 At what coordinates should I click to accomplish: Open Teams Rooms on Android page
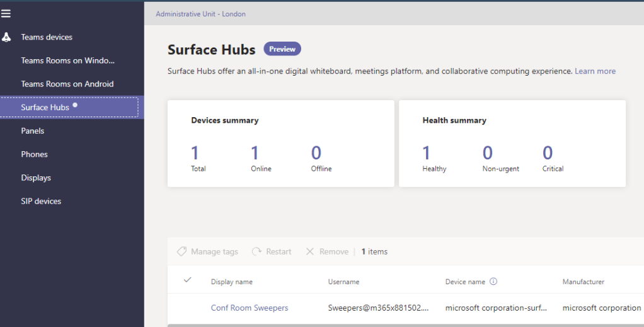click(x=67, y=84)
